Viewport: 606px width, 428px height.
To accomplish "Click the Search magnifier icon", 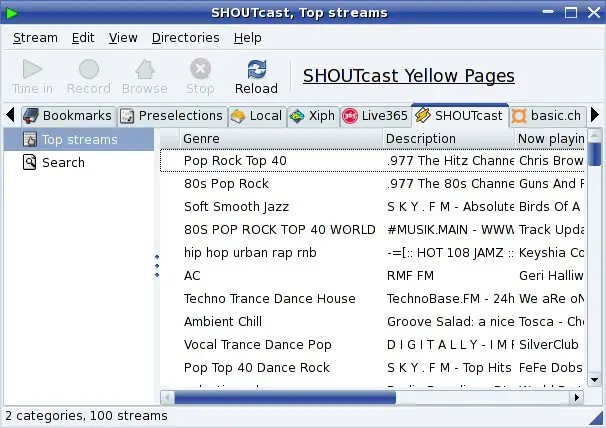I will (x=30, y=162).
